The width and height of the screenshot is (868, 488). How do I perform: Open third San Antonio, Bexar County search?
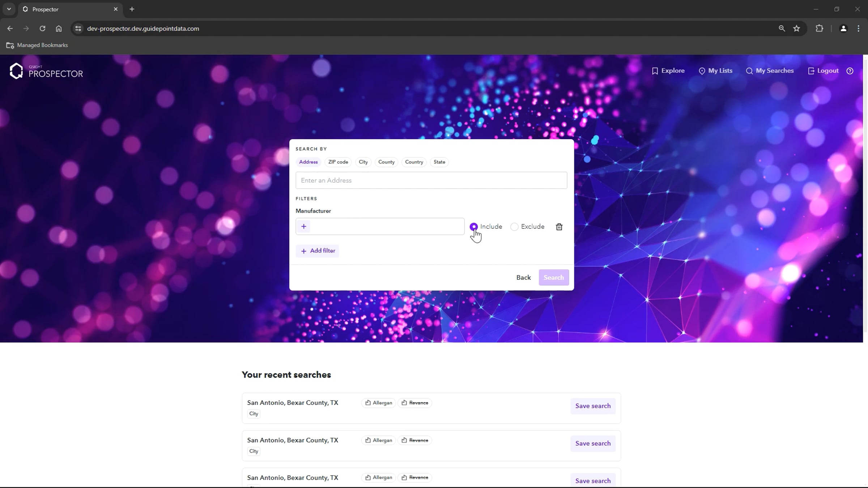[293, 478]
